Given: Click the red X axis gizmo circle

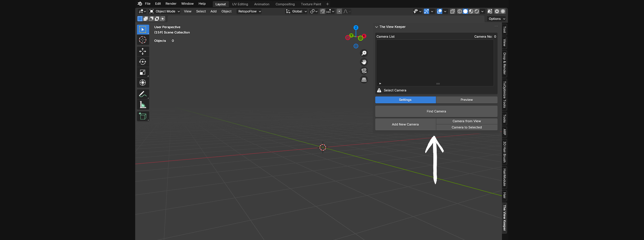Looking at the screenshot, I should (x=364, y=36).
